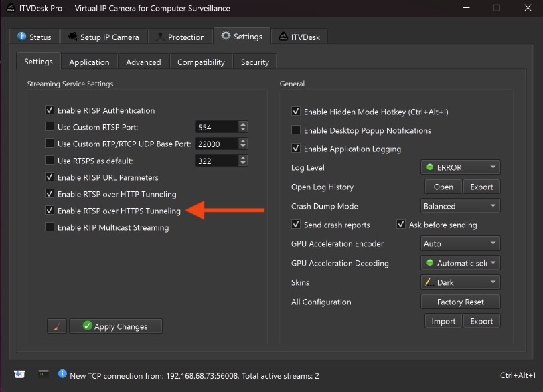The width and height of the screenshot is (543, 392).
Task: Click the blue info icon on Status tab
Action: [x=22, y=36]
